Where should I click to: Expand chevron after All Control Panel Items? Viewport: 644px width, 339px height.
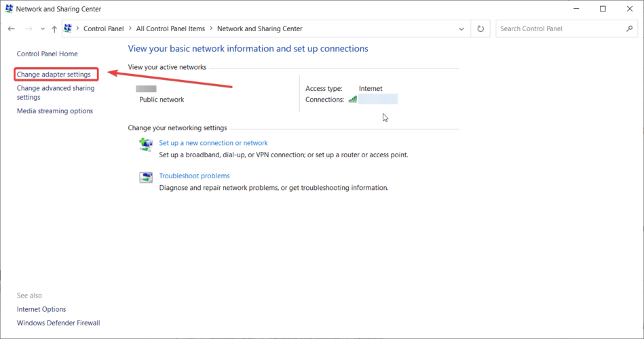coord(211,28)
